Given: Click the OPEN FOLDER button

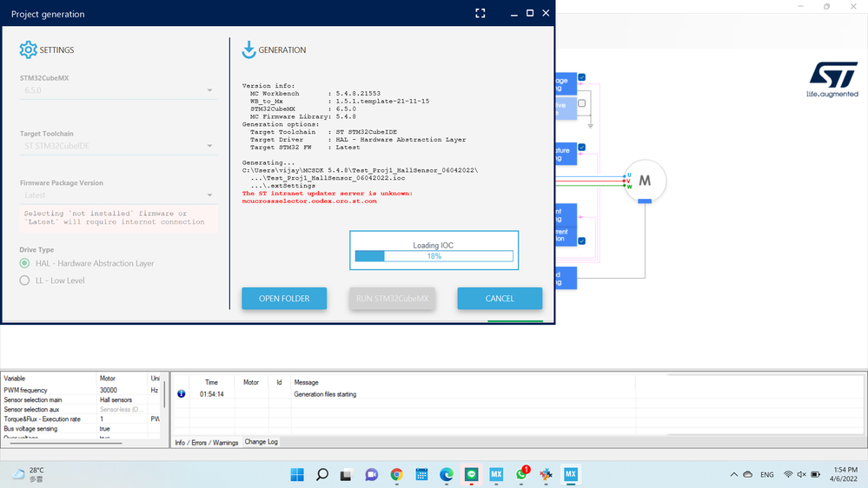Looking at the screenshot, I should 284,298.
